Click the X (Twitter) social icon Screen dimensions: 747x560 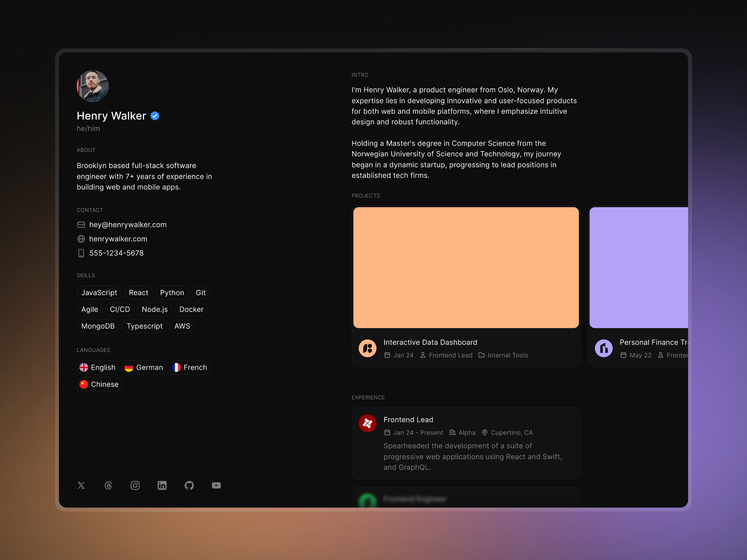(81, 485)
